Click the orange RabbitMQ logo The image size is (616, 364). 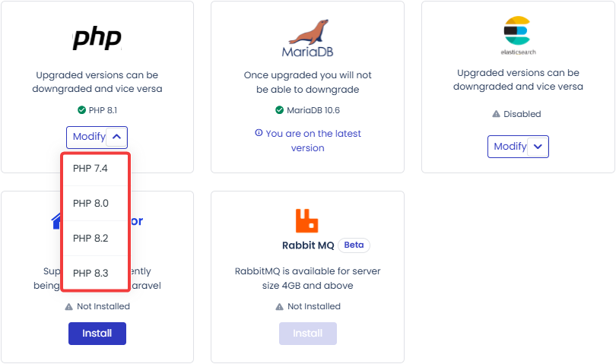point(306,220)
